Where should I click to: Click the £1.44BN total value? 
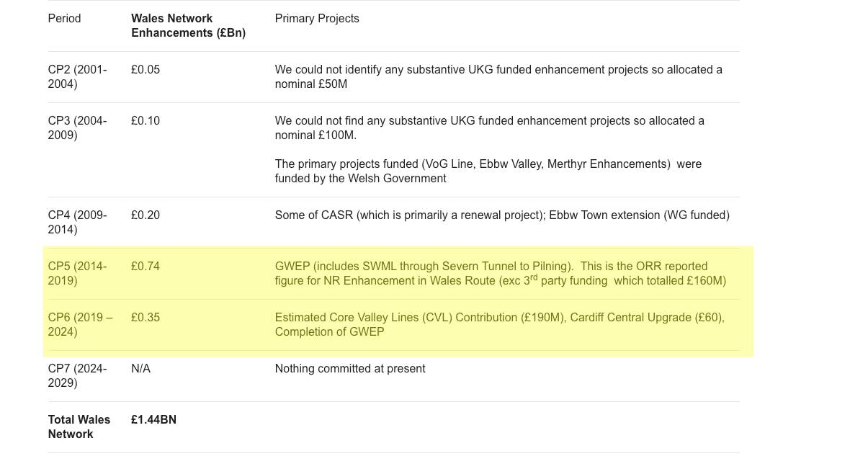(153, 420)
